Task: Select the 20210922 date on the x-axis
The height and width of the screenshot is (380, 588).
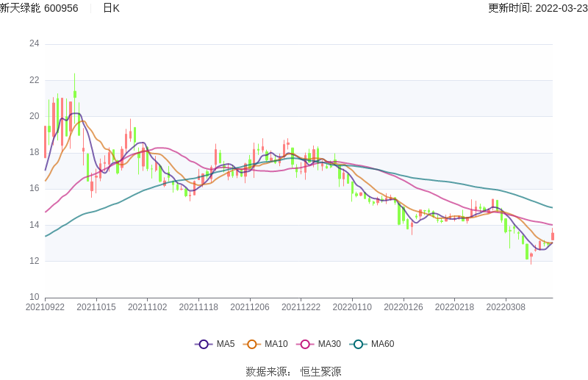Action: coord(46,307)
